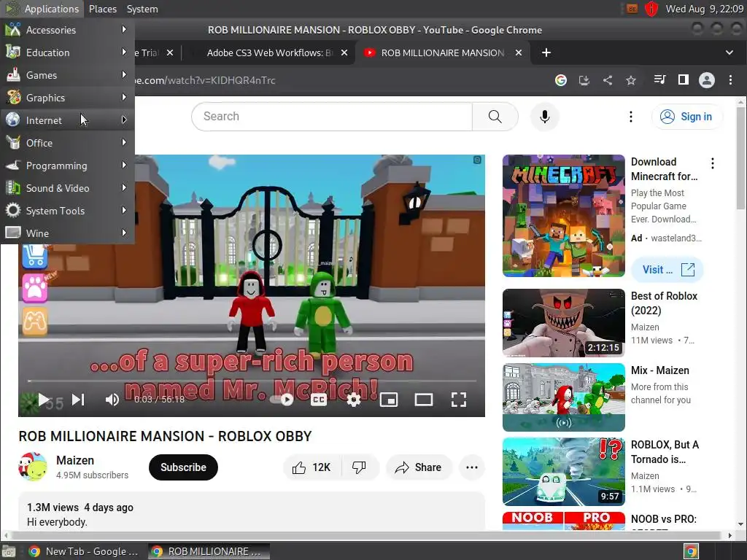Image resolution: width=747 pixels, height=560 pixels.
Task: Toggle Chrome side panel
Action: [683, 79]
